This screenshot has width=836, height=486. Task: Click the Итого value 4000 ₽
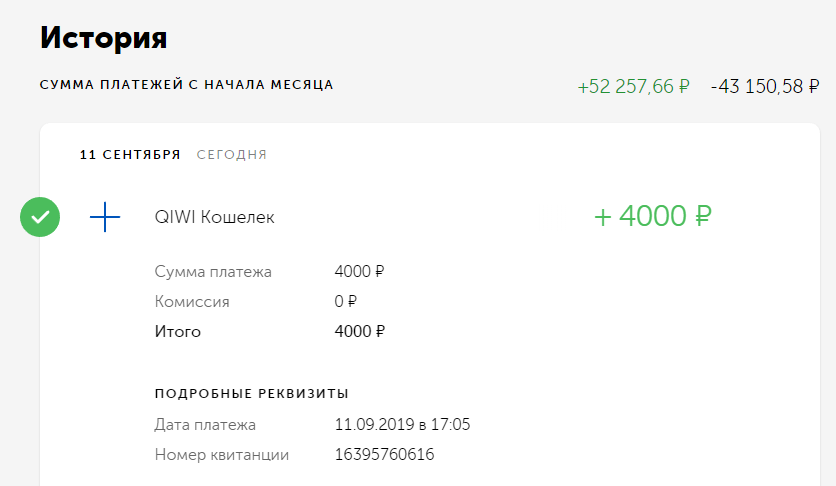(359, 331)
